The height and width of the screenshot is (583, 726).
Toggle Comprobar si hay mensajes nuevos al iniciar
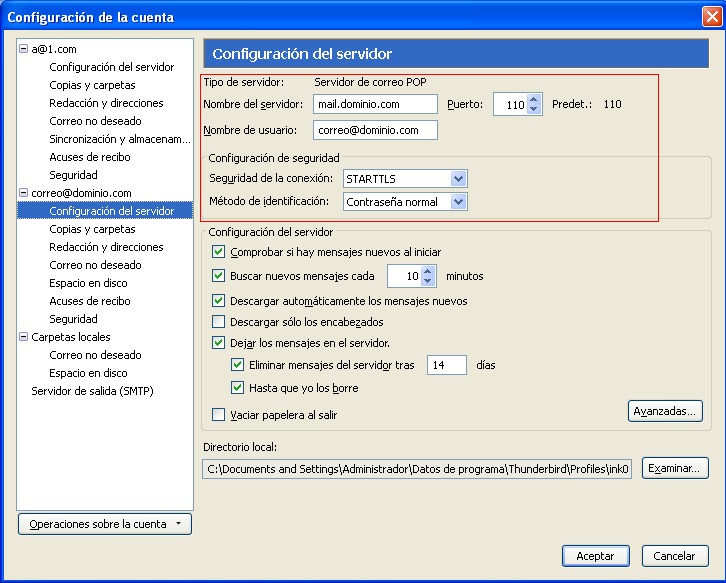click(x=219, y=252)
